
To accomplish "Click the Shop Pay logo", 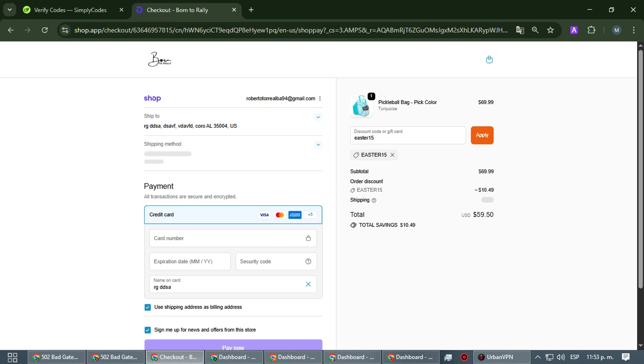I will pos(152,98).
